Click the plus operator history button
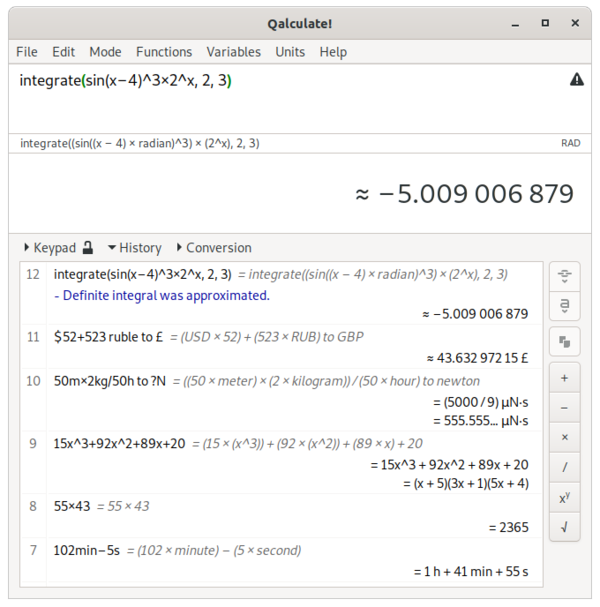 click(x=564, y=378)
